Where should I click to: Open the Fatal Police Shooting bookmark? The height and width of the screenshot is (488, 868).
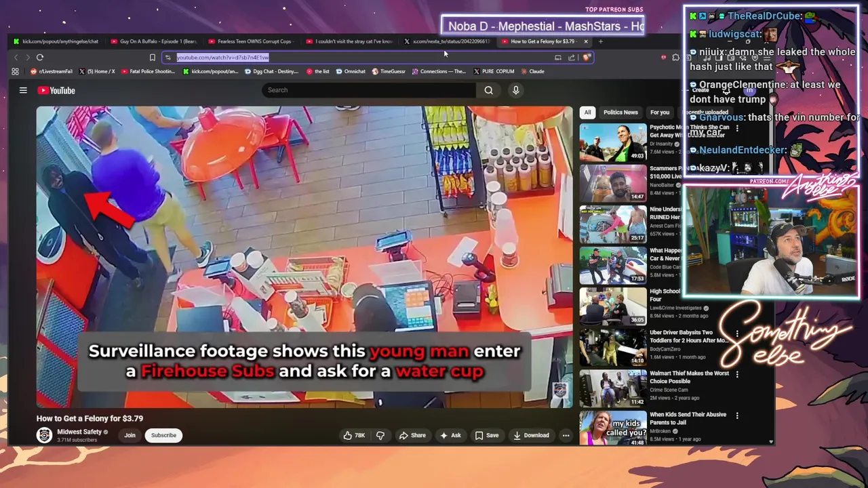tap(148, 71)
